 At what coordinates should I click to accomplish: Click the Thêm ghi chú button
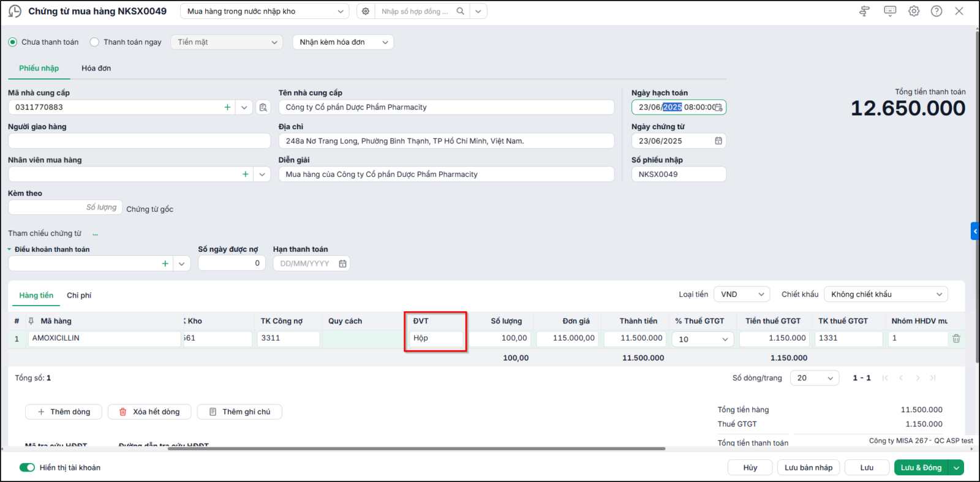pyautogui.click(x=239, y=412)
